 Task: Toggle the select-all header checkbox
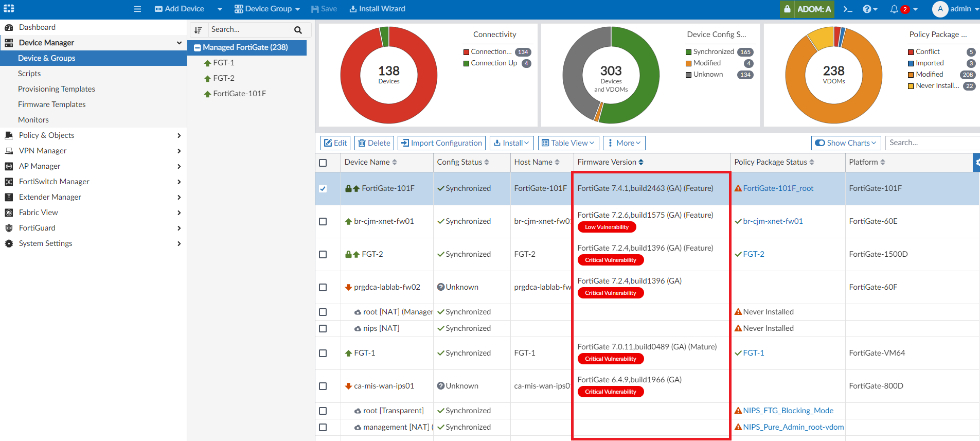(x=323, y=163)
